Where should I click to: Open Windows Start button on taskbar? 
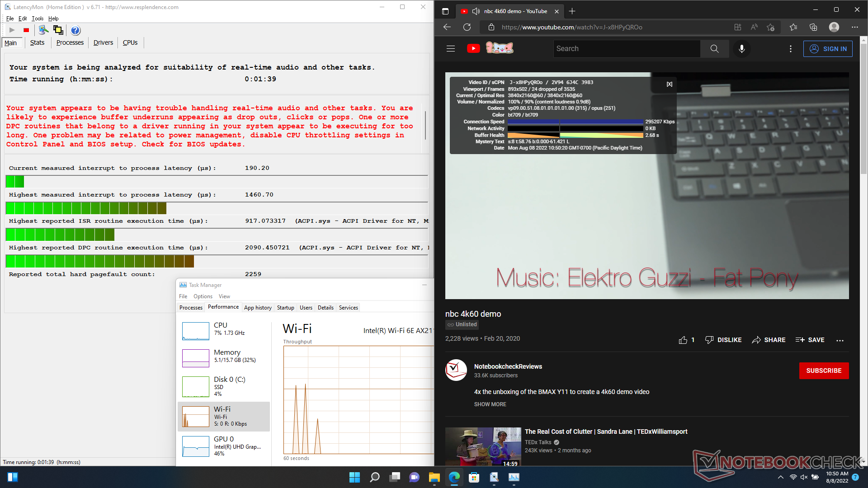click(354, 477)
